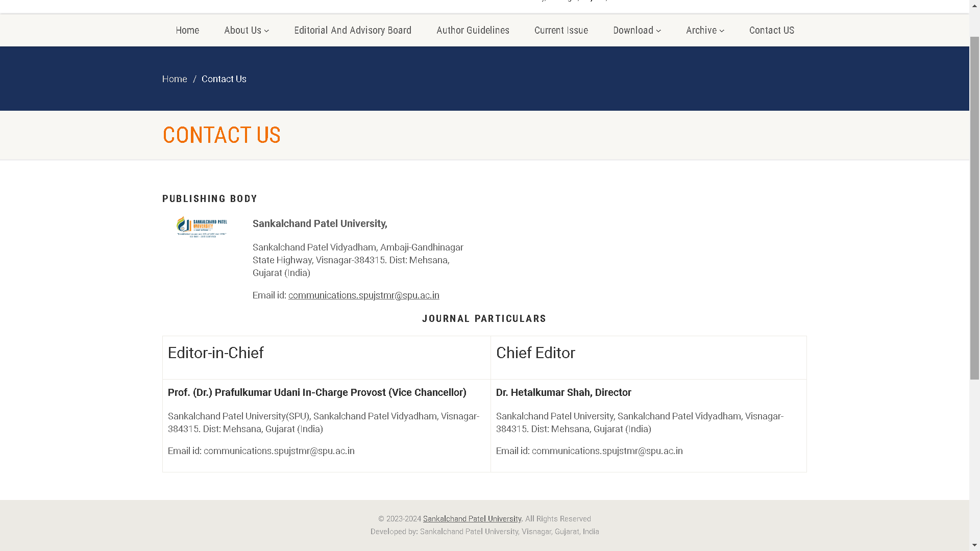This screenshot has height=551, width=980.
Task: Click the Chief Editor email address text
Action: [607, 451]
